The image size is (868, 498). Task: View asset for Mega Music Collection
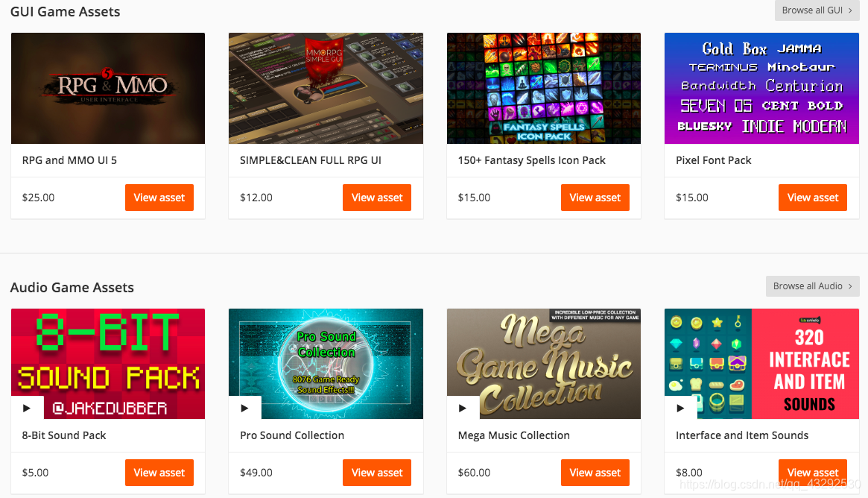point(595,473)
